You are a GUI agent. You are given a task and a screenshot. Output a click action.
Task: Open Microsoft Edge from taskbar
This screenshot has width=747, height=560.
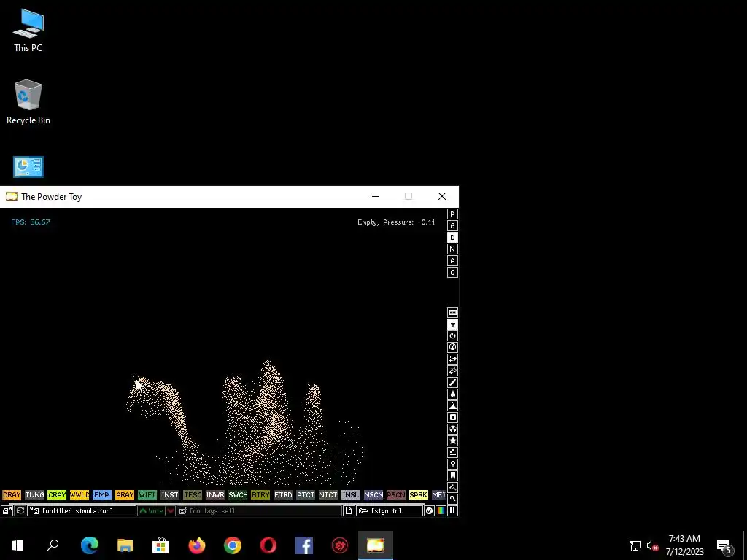(x=90, y=545)
